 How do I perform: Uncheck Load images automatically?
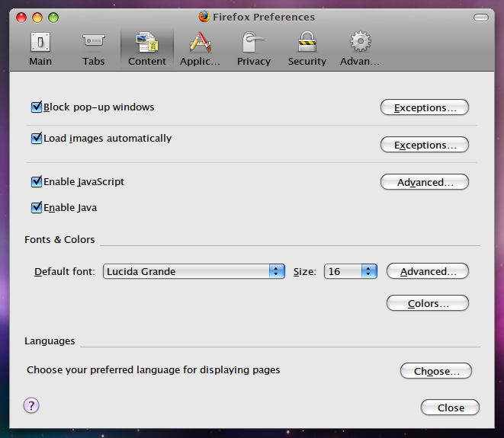[37, 138]
